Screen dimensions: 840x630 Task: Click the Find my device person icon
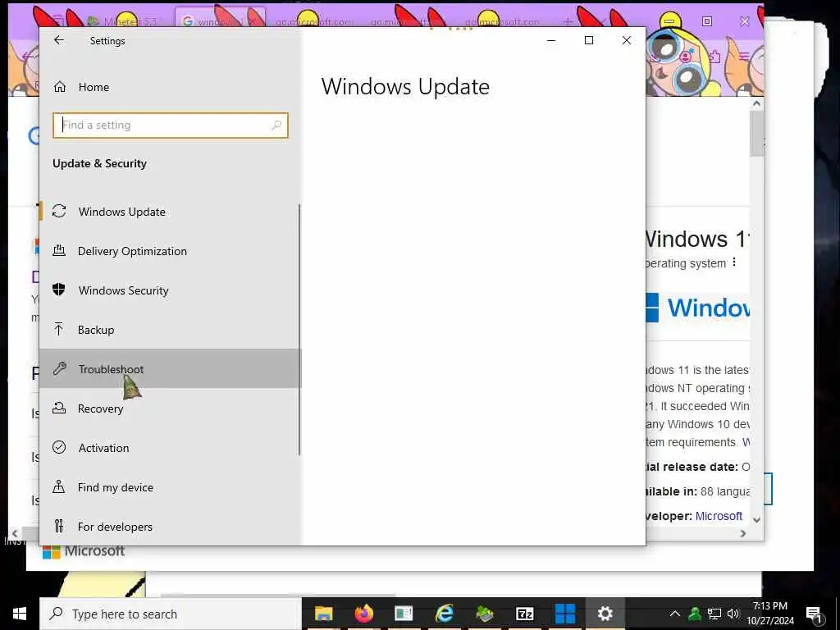tap(59, 486)
